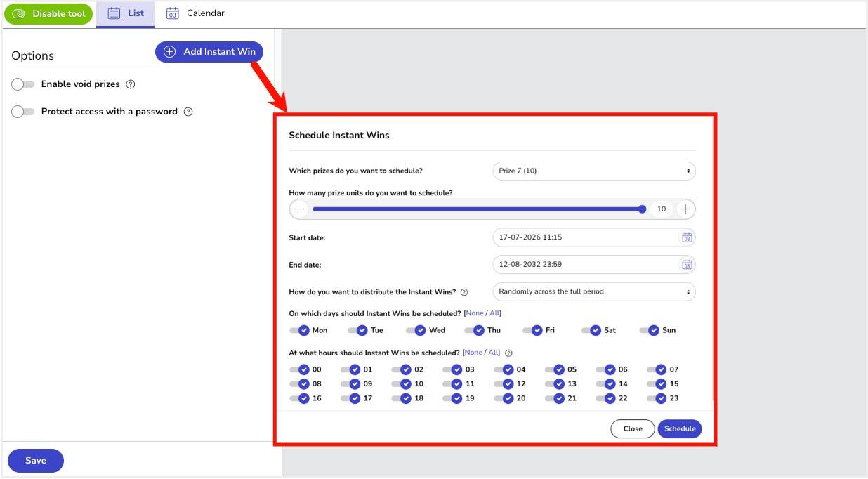The image size is (868, 479).
Task: Switch to the Calendar tab
Action: (195, 13)
